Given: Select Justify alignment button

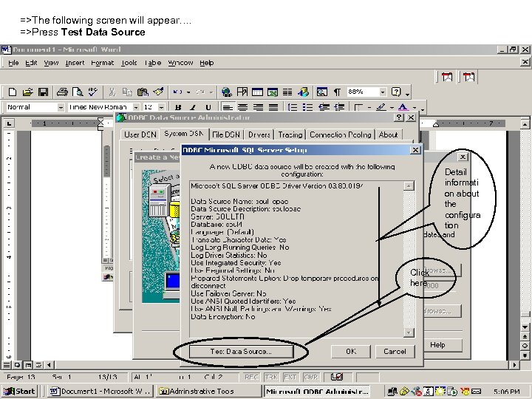Looking at the screenshot, I should (x=273, y=108).
